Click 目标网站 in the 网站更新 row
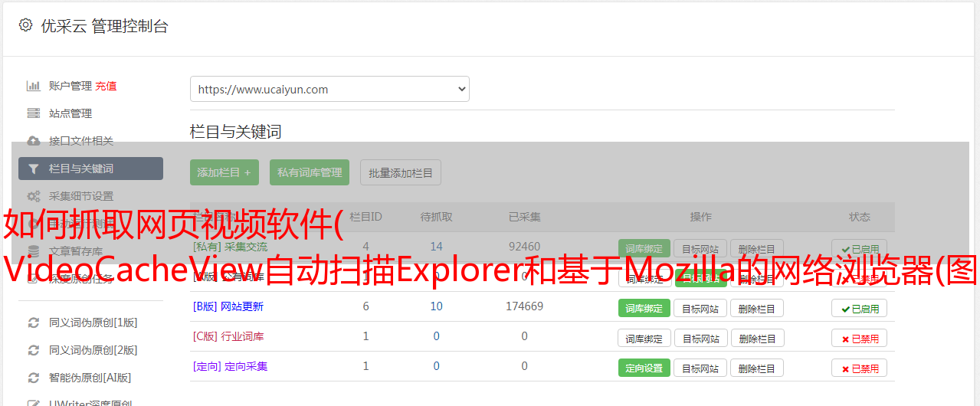This screenshot has width=980, height=406. click(700, 308)
